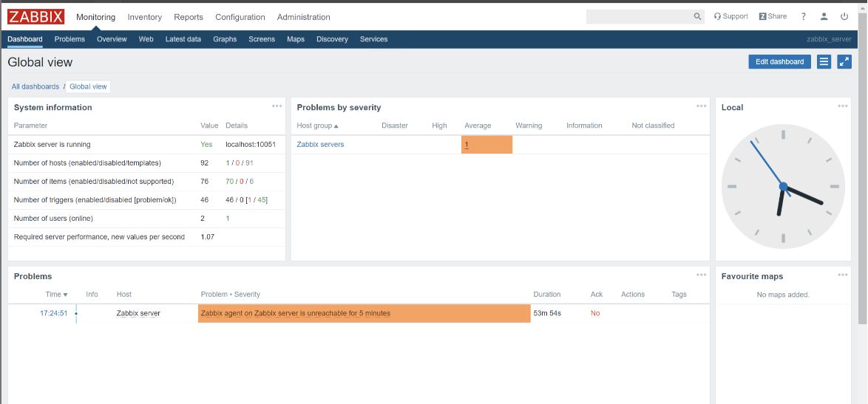
Task: Open Problems by severity widget options menu
Action: pyautogui.click(x=702, y=106)
